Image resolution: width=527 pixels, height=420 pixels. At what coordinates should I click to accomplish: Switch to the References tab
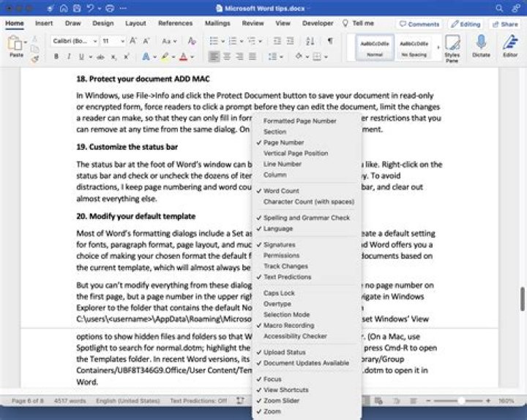[176, 23]
